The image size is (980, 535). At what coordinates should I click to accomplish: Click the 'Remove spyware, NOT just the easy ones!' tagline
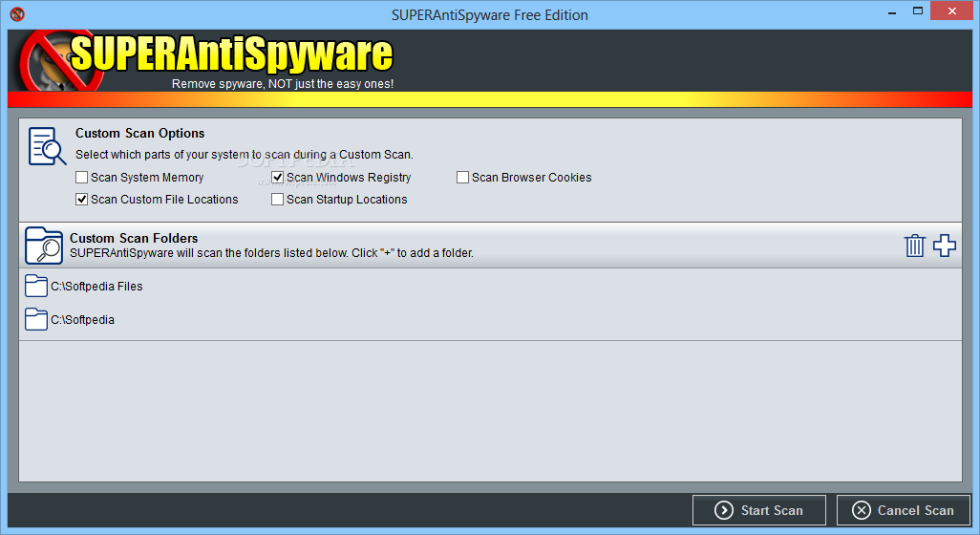283,84
